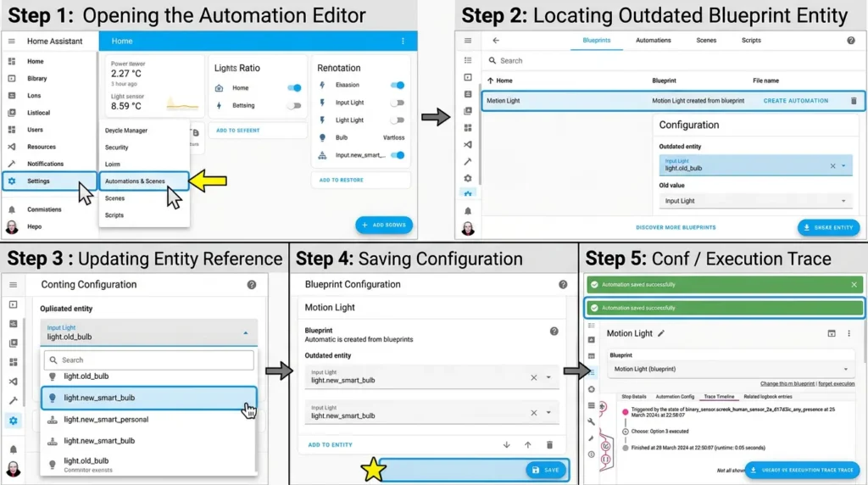This screenshot has height=485, width=868.
Task: Sort by Home column header arrow
Action: coord(491,81)
